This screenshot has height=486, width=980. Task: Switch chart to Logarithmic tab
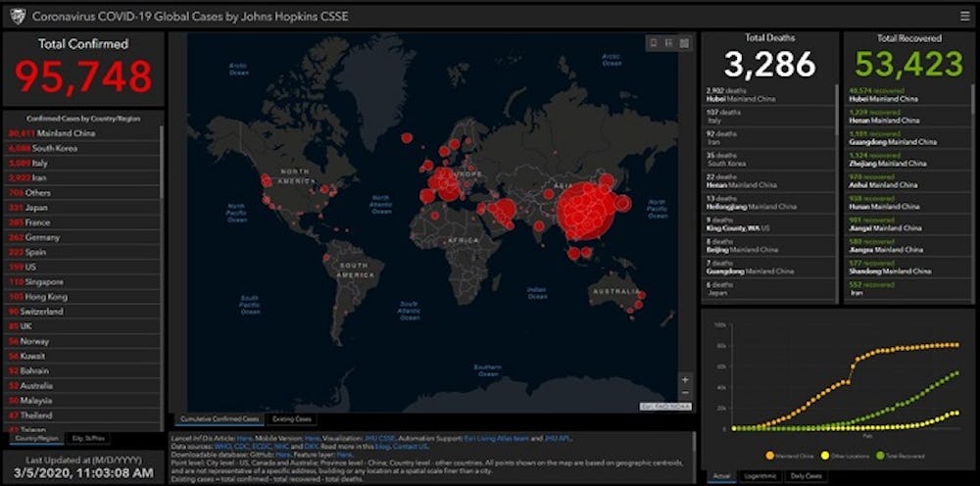pyautogui.click(x=759, y=476)
